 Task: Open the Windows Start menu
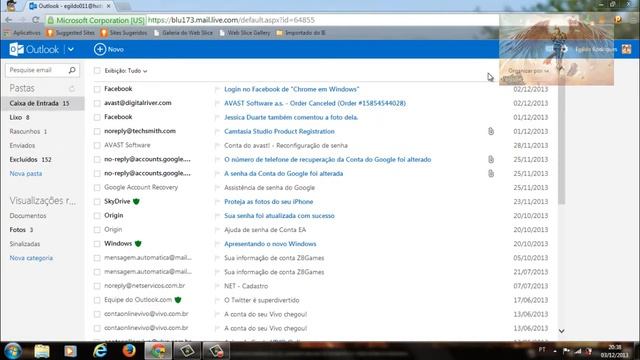13,351
